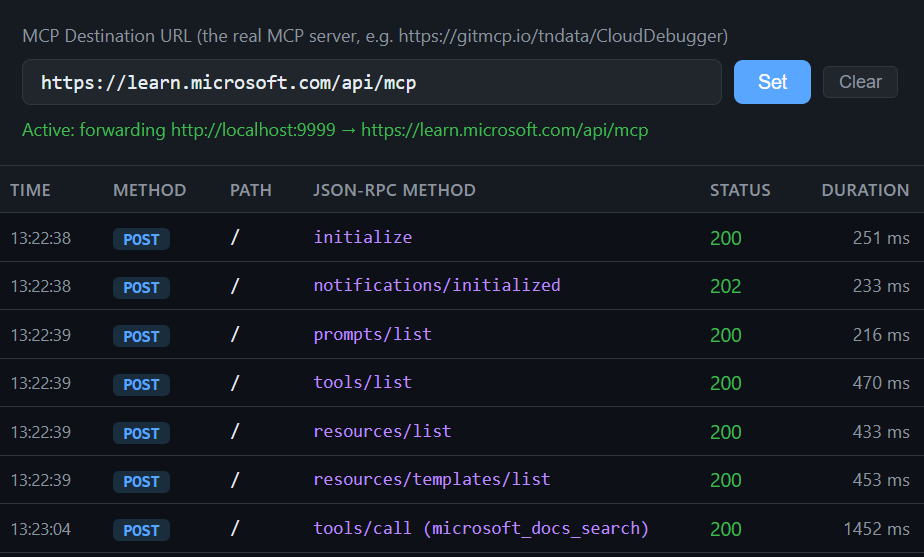924x557 pixels.
Task: Focus the MCP Destination URL input field
Action: pyautogui.click(x=371, y=82)
